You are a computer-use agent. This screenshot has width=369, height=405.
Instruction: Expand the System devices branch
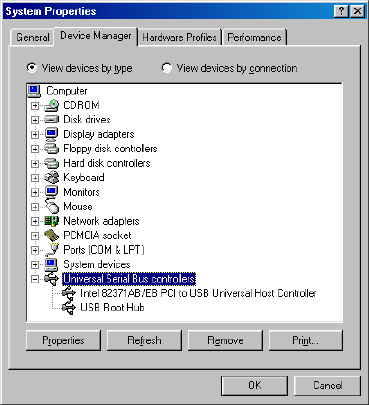tap(35, 265)
